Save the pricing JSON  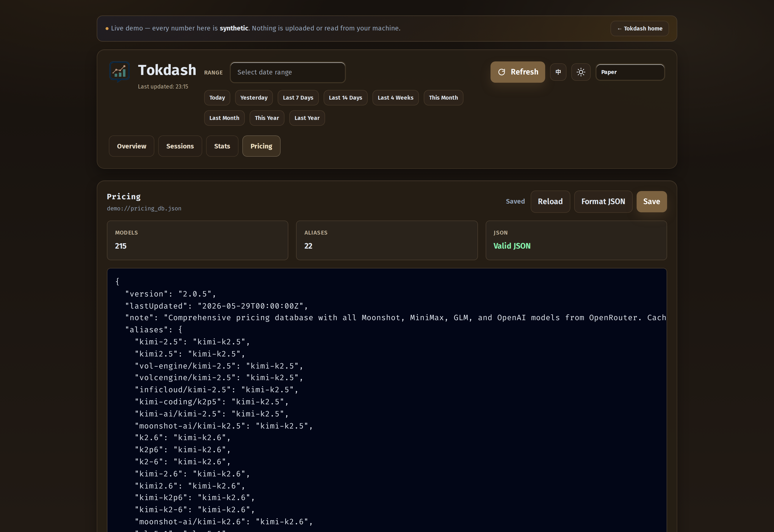coord(651,202)
